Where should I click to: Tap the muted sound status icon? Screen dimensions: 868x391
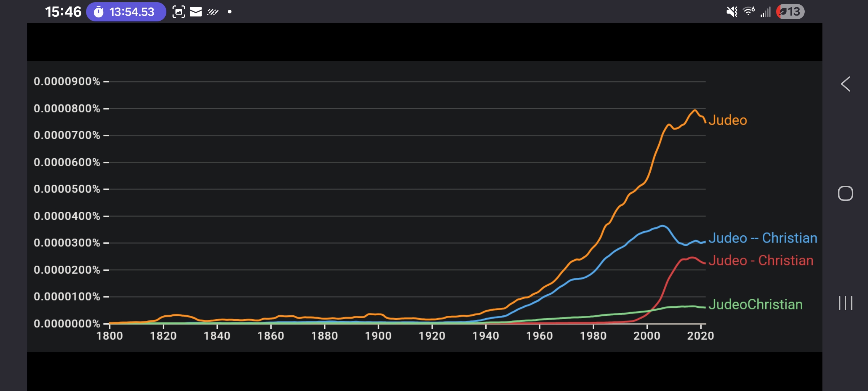coord(732,12)
